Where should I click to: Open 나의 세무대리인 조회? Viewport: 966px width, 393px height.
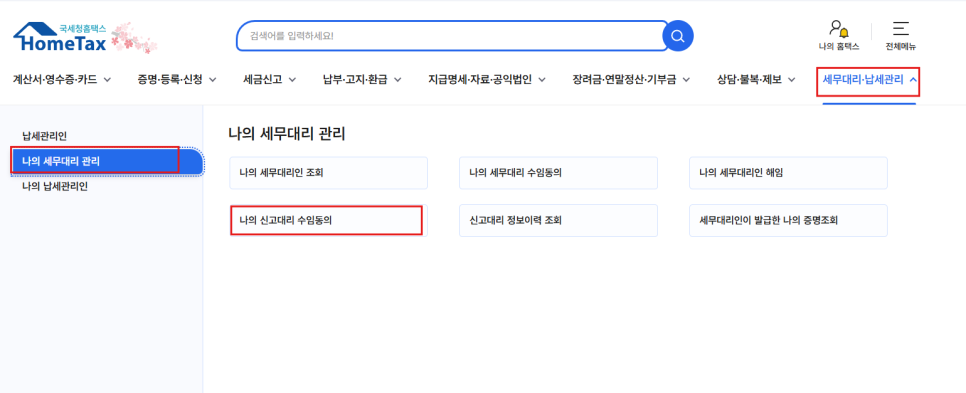point(328,173)
